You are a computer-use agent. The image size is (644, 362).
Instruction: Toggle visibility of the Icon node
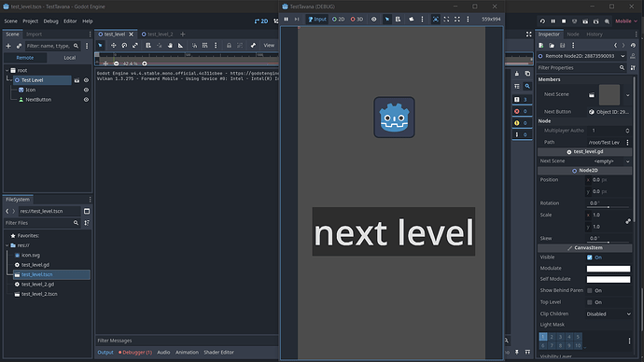point(86,90)
